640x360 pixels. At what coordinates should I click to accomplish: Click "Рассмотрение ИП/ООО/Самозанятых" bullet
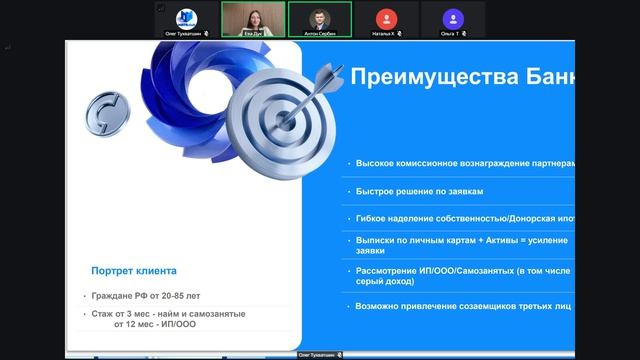(463, 276)
